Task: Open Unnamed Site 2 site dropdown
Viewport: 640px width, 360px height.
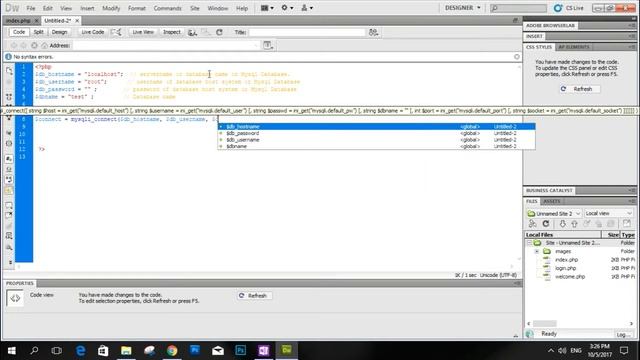Action: click(554, 213)
